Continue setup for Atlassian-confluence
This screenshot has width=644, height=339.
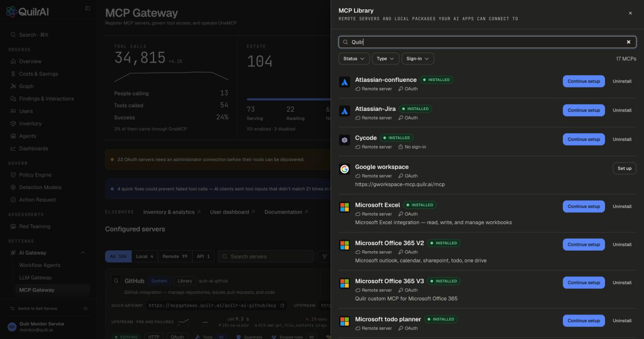click(x=584, y=81)
